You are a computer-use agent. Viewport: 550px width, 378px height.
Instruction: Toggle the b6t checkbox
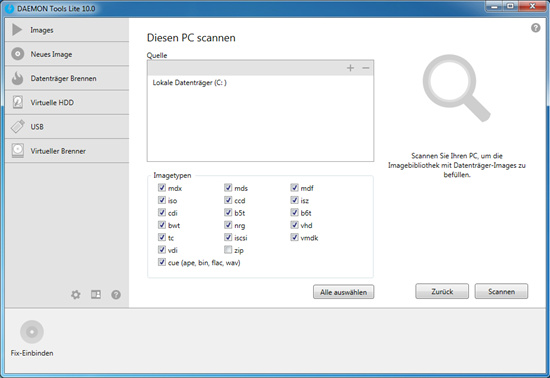pyautogui.click(x=294, y=212)
